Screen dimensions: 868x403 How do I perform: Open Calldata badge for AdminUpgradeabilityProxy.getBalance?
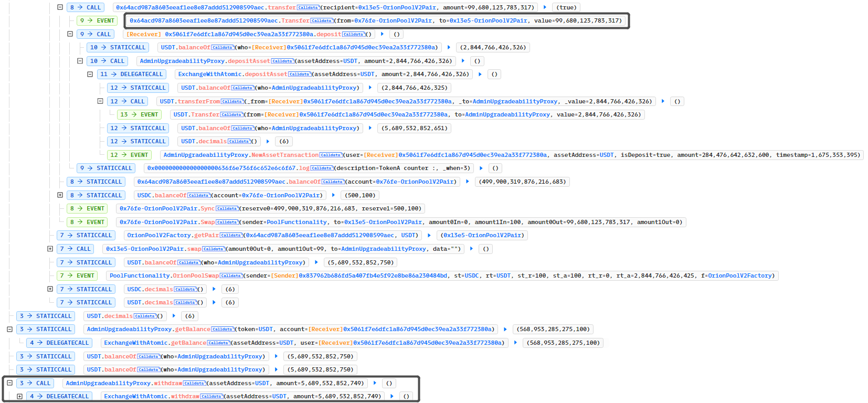coord(223,330)
